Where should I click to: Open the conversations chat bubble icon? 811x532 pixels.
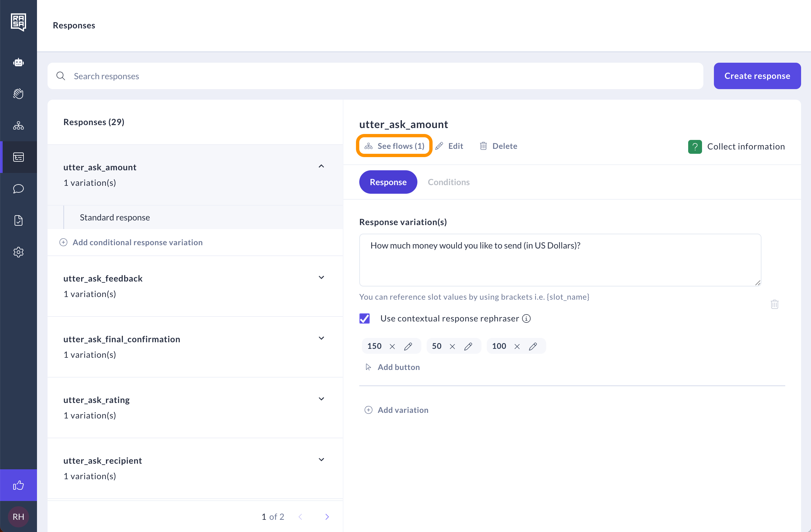(18, 189)
